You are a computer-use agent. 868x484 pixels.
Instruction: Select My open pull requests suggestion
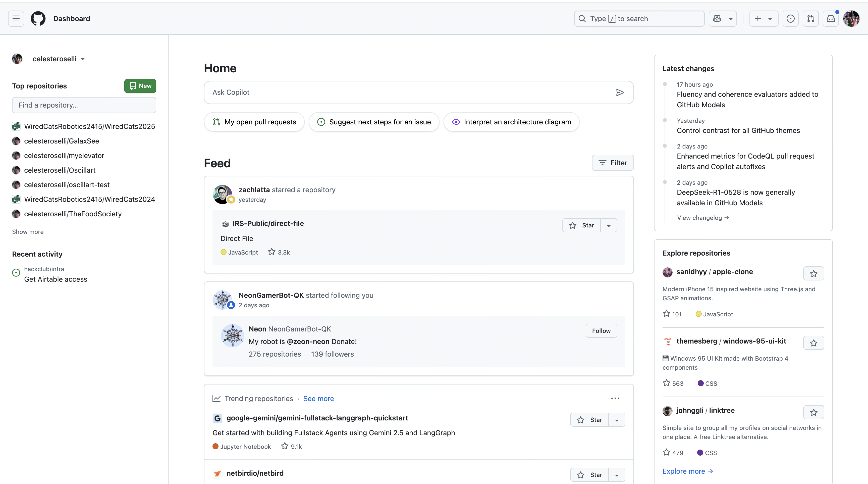[254, 122]
